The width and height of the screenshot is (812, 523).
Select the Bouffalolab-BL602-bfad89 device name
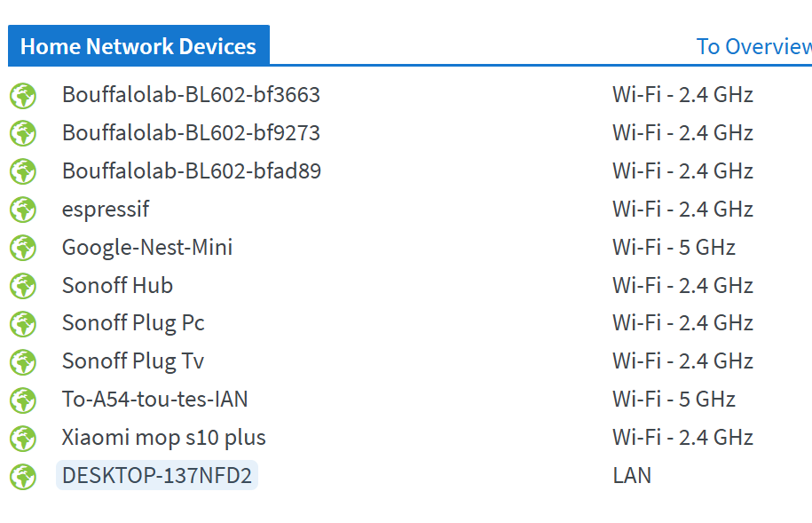point(192,171)
